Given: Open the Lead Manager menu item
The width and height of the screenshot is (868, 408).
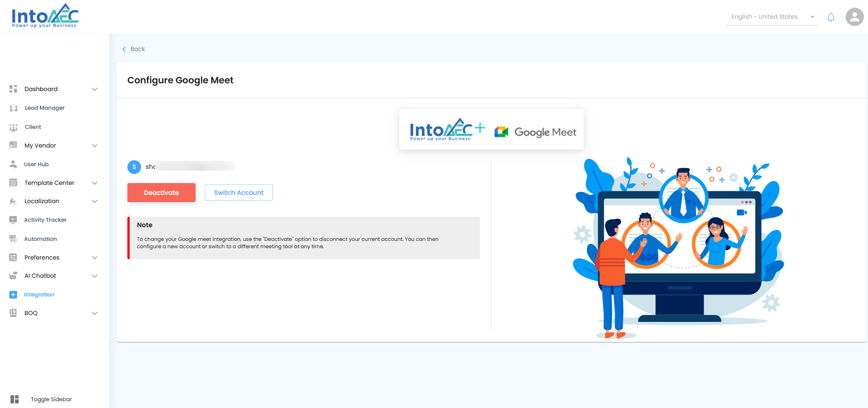Looking at the screenshot, I should [45, 108].
